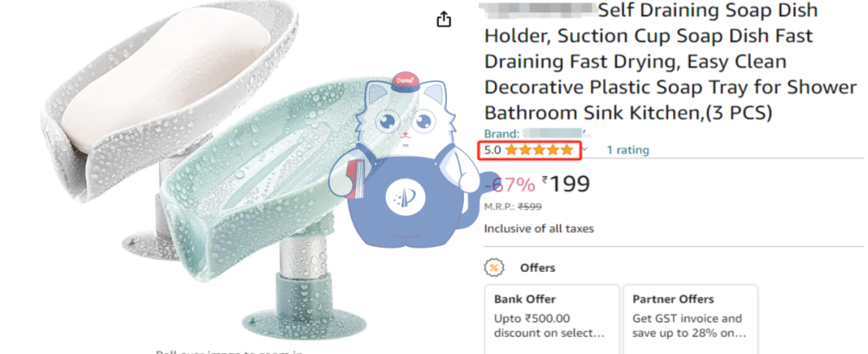Click the struck-through ₹599 M.R.P.
This screenshot has width=868, height=354.
[x=527, y=207]
